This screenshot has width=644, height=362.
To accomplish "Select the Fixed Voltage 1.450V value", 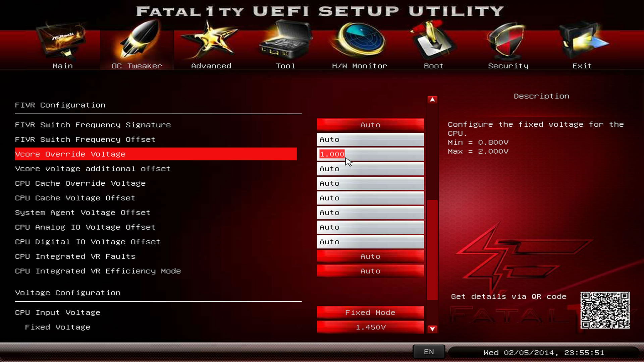I will pyautogui.click(x=370, y=327).
